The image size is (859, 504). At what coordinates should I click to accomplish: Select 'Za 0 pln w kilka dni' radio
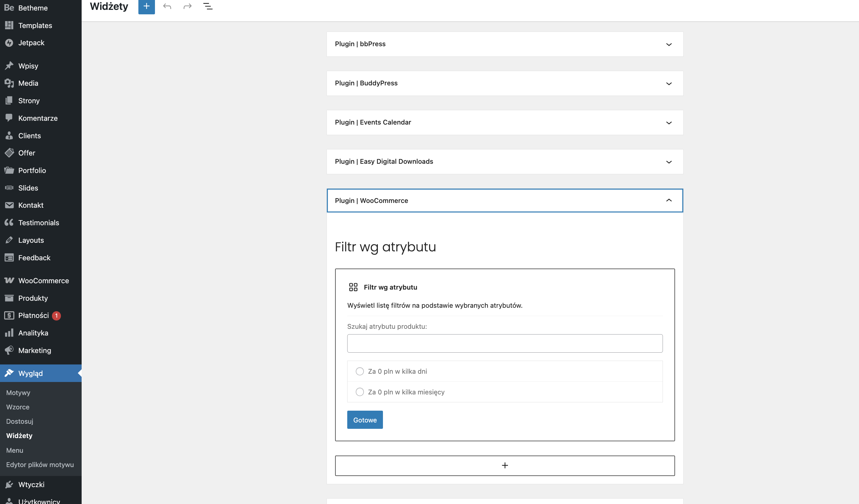pos(360,371)
